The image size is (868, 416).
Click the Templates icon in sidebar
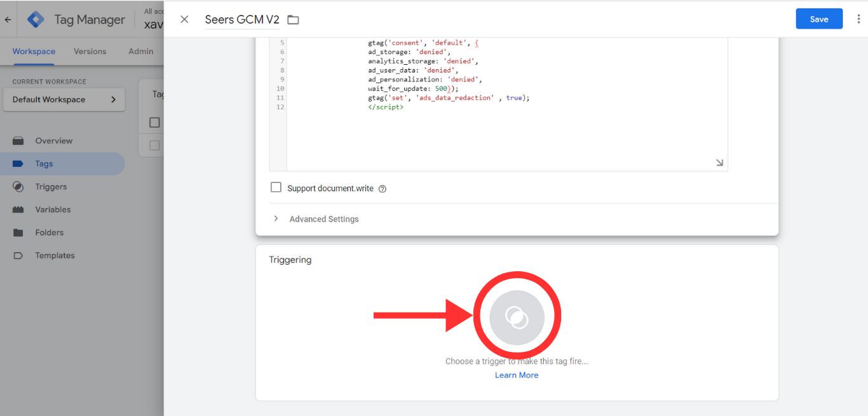(18, 255)
